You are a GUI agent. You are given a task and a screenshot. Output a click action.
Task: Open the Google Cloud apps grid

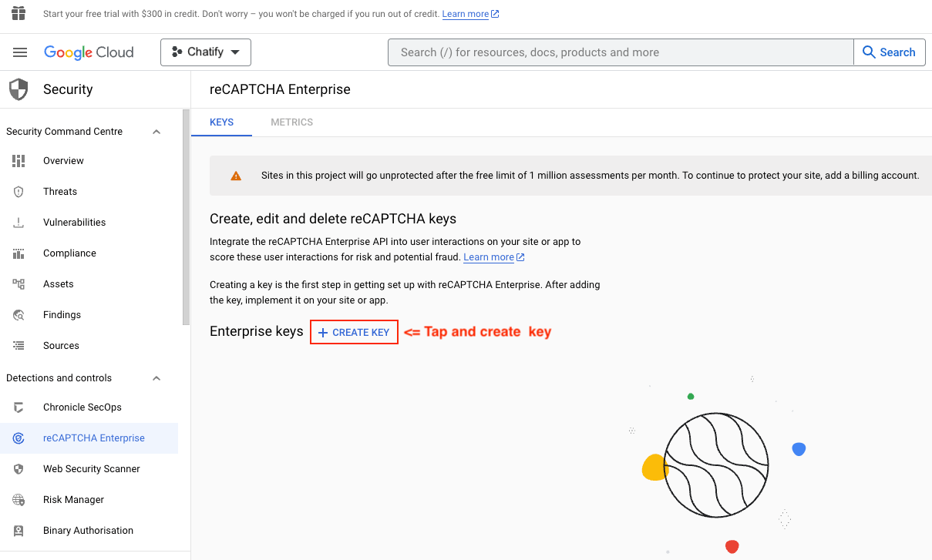point(17,14)
